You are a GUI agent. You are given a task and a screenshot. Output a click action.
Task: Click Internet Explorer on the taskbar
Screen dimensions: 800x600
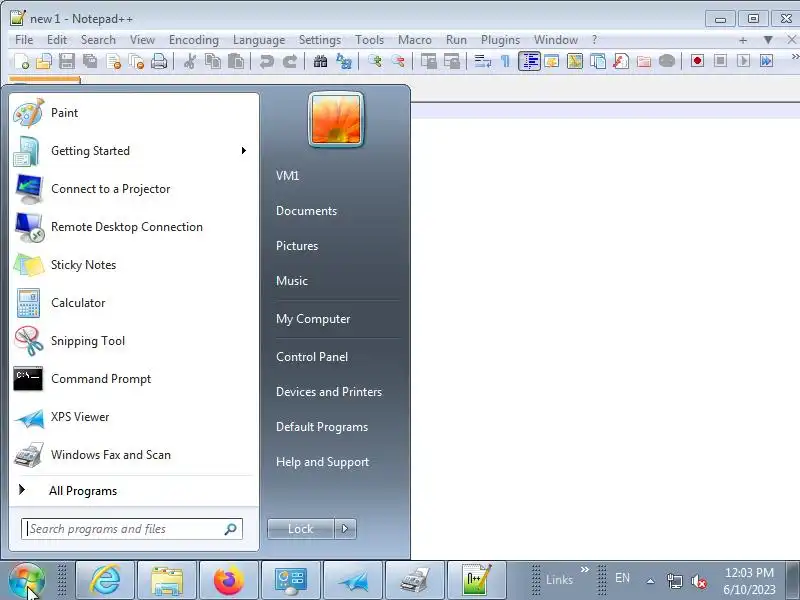(x=105, y=581)
